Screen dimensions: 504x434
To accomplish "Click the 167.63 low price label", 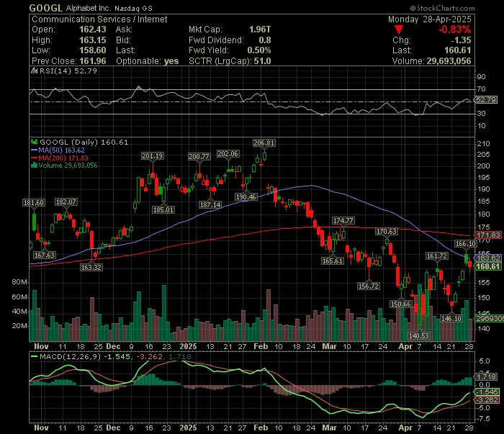I will point(45,255).
